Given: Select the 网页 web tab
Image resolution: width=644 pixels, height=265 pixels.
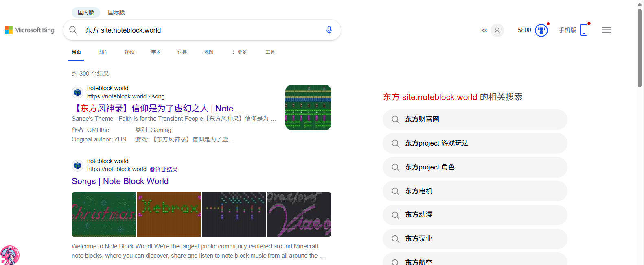Looking at the screenshot, I should 76,52.
